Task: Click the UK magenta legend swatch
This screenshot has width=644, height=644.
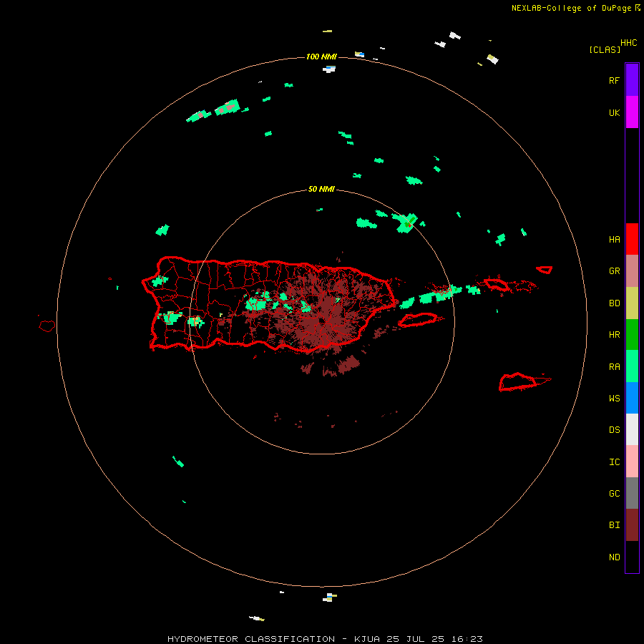Action: 632,112
